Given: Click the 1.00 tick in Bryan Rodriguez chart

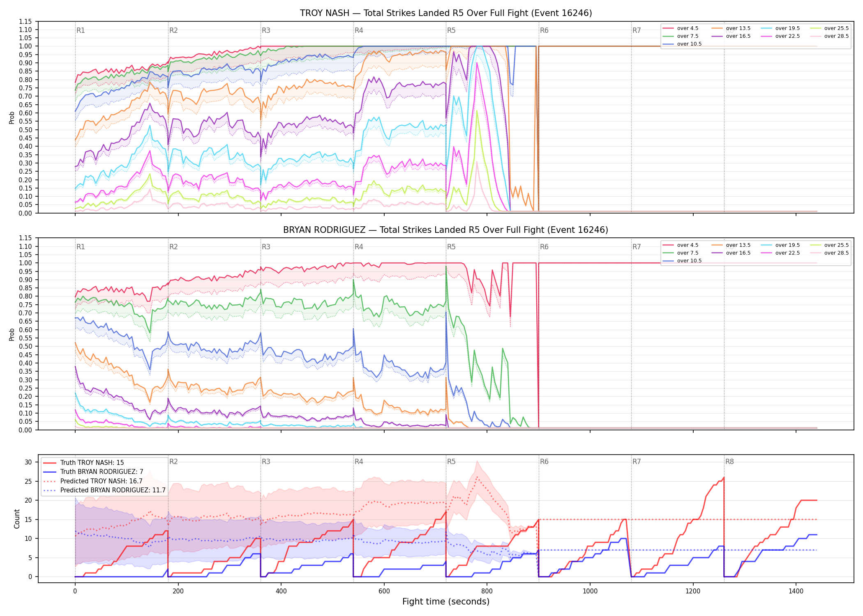Looking at the screenshot, I should coord(25,263).
